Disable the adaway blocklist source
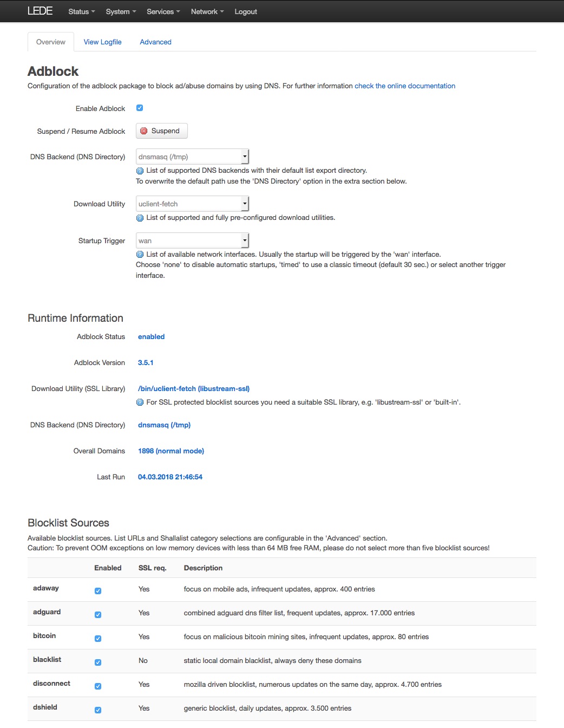Image resolution: width=564 pixels, height=728 pixels. (x=98, y=591)
